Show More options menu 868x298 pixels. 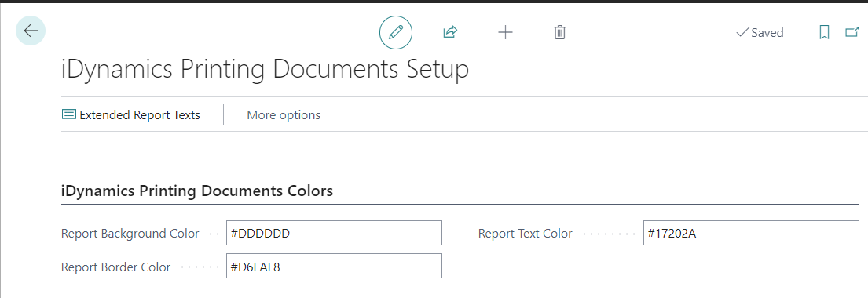[x=284, y=115]
